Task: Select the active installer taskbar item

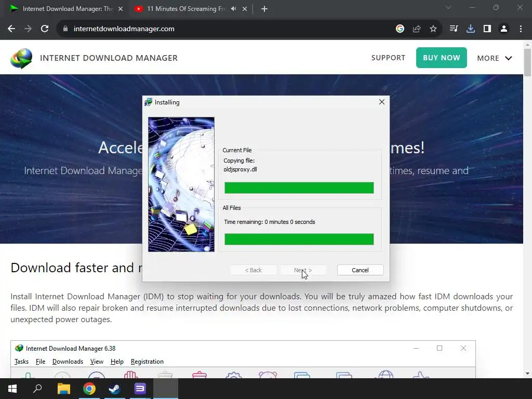Action: (166, 389)
